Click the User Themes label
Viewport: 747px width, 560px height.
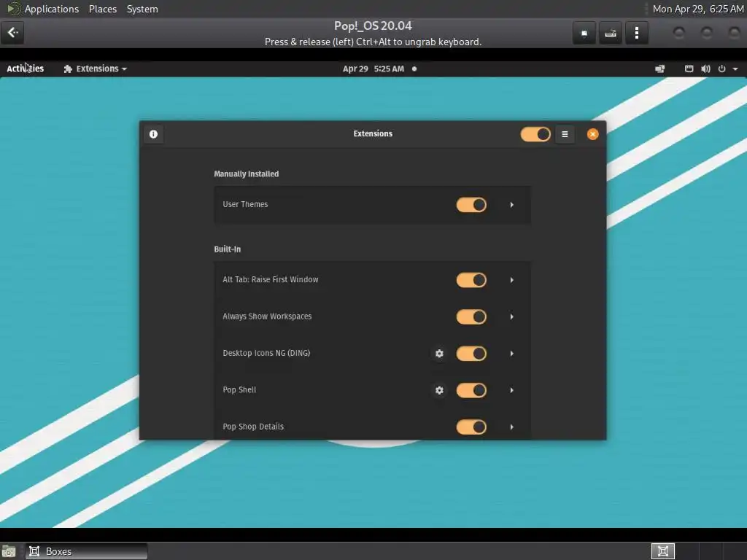click(x=245, y=204)
